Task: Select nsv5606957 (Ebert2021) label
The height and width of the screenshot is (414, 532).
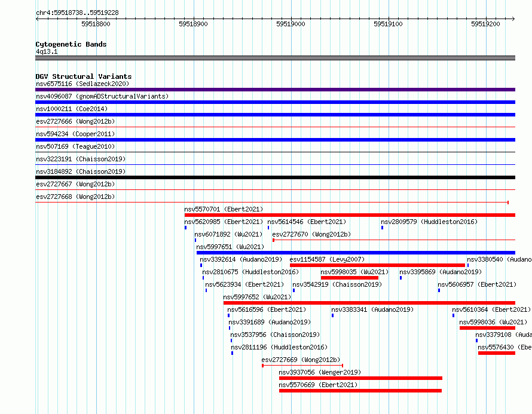Action: pos(477,284)
